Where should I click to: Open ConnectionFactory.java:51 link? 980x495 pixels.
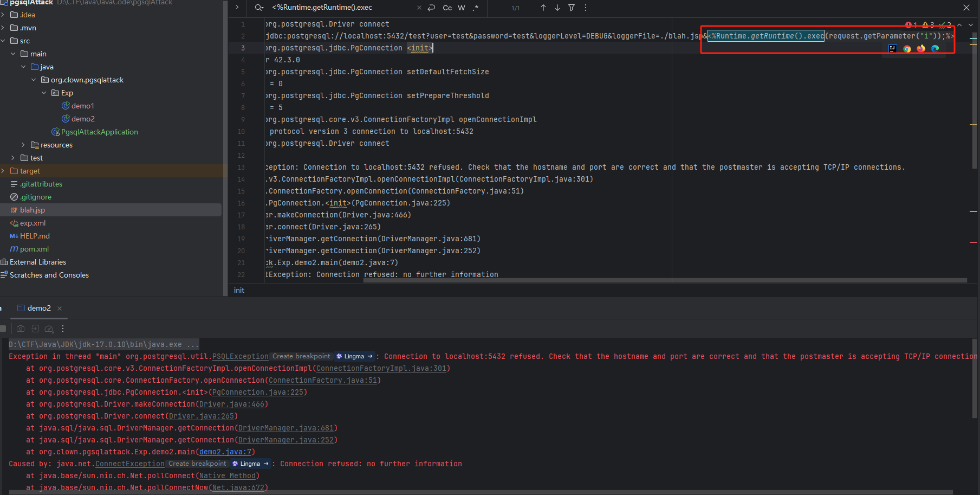(323, 380)
